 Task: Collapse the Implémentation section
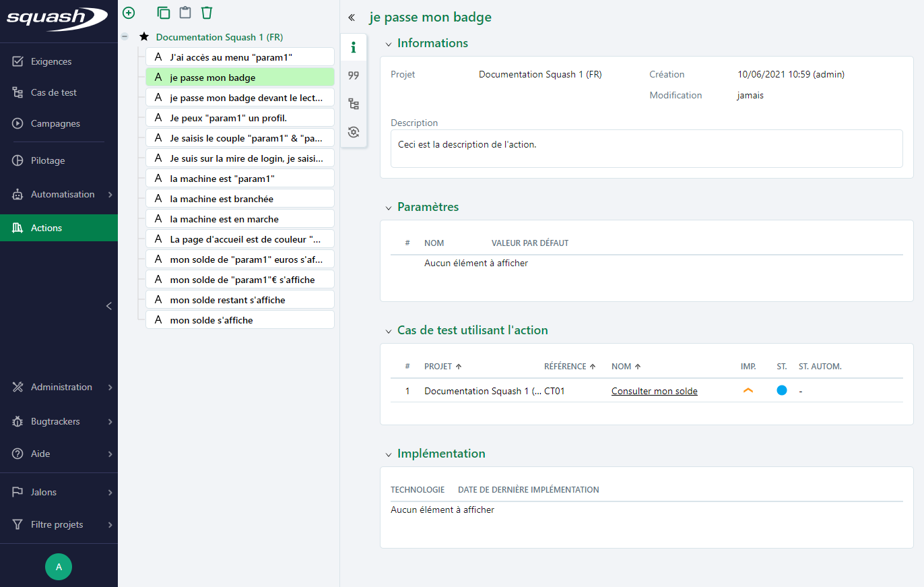[x=388, y=454]
